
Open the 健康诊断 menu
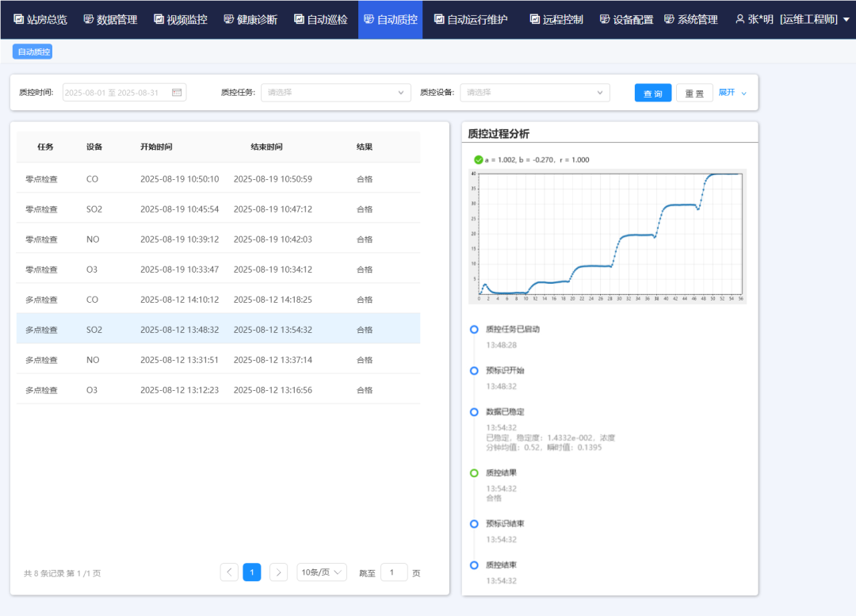(250, 20)
